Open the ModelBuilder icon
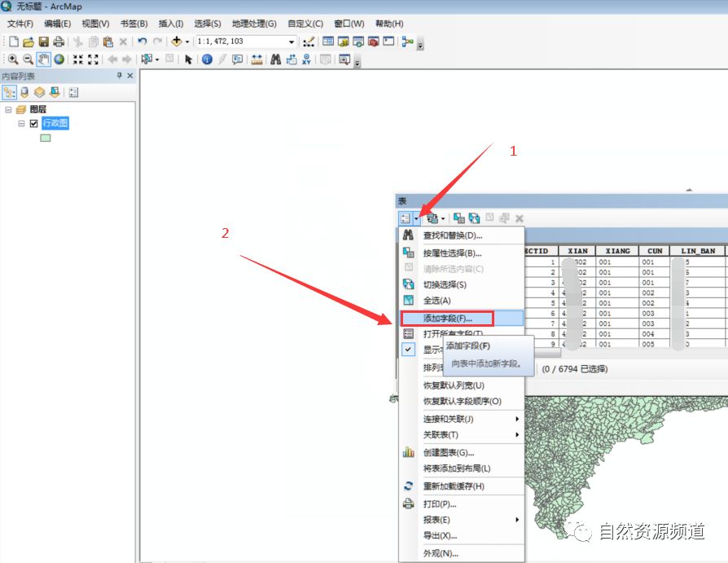 tap(408, 42)
